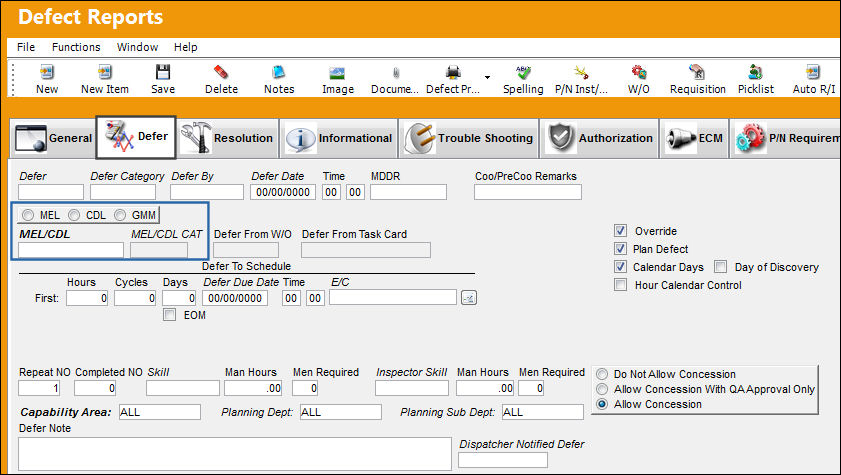Open the Document attachment icon
841x475 pixels.
click(x=395, y=73)
